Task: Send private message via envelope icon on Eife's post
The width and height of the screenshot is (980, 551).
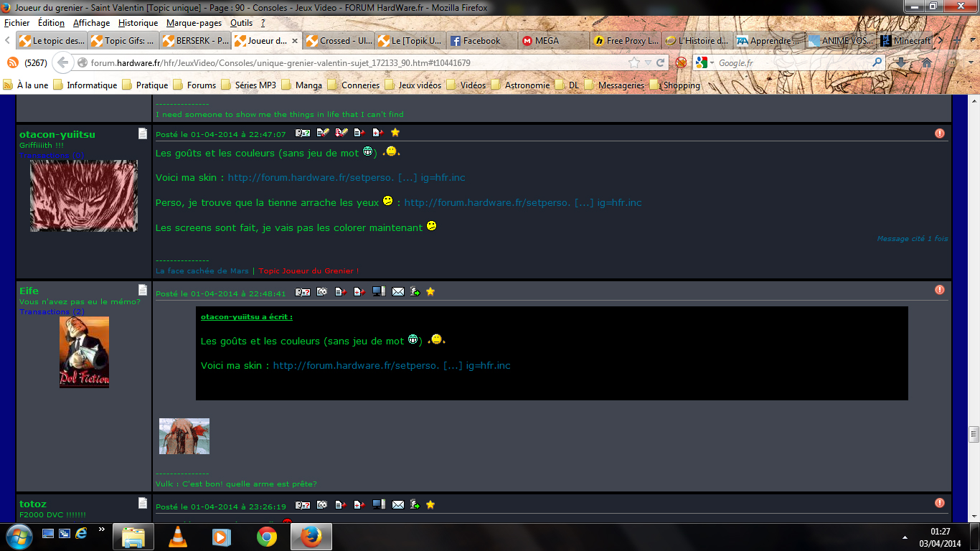Action: click(397, 292)
